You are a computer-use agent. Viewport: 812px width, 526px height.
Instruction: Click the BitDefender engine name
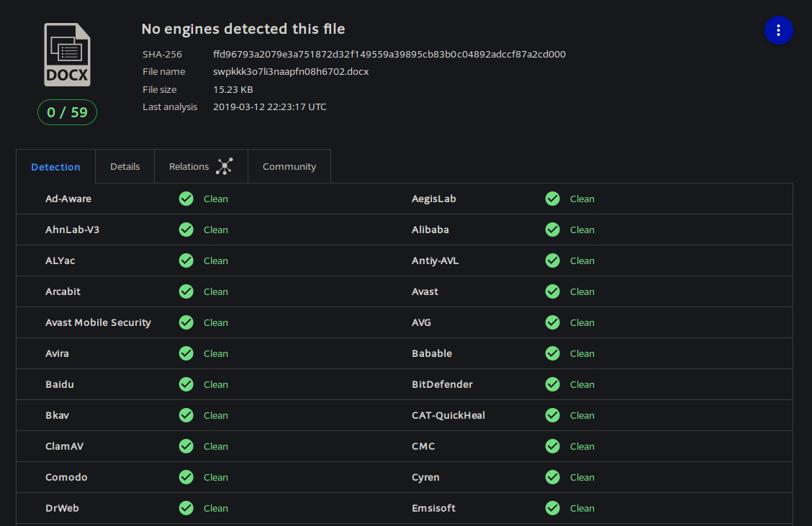coord(442,385)
